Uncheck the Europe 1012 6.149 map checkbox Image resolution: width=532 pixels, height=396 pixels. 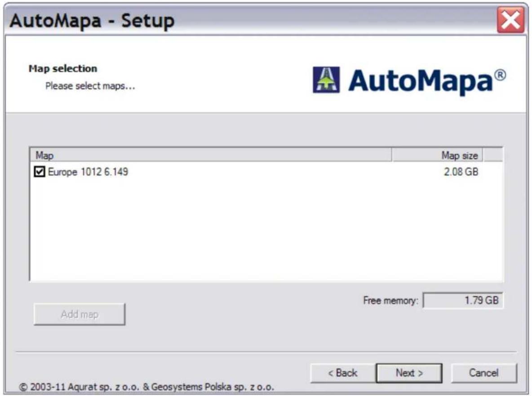pos(40,171)
